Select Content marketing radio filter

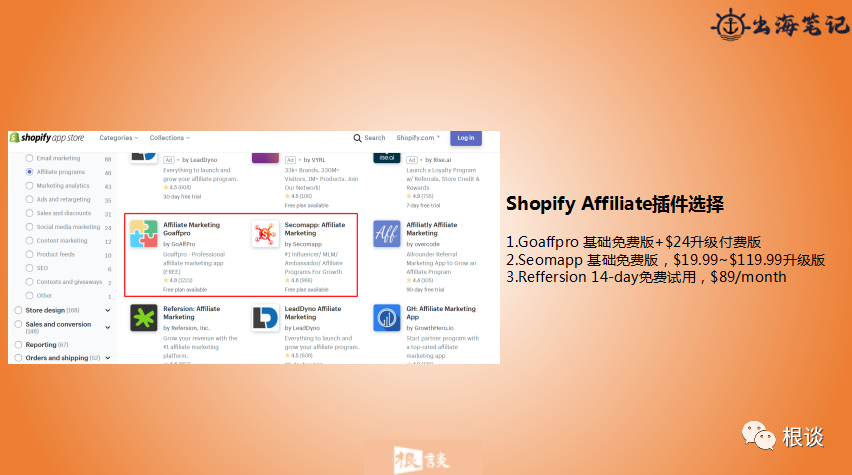click(29, 240)
